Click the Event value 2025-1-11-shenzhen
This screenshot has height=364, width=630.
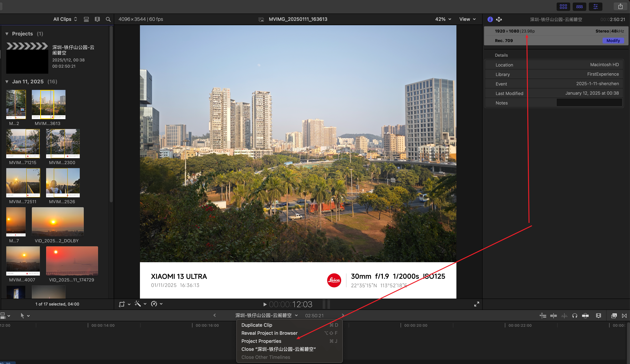[597, 84]
